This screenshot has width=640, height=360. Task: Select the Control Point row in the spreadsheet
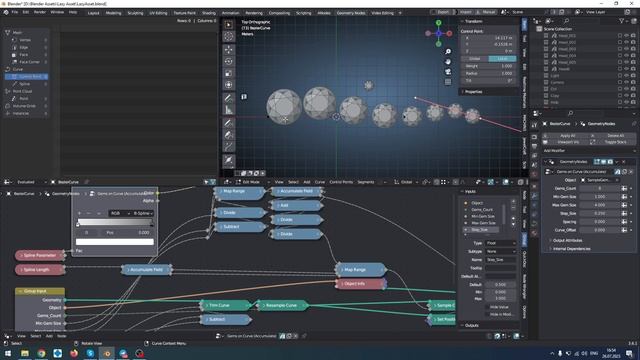tap(27, 77)
